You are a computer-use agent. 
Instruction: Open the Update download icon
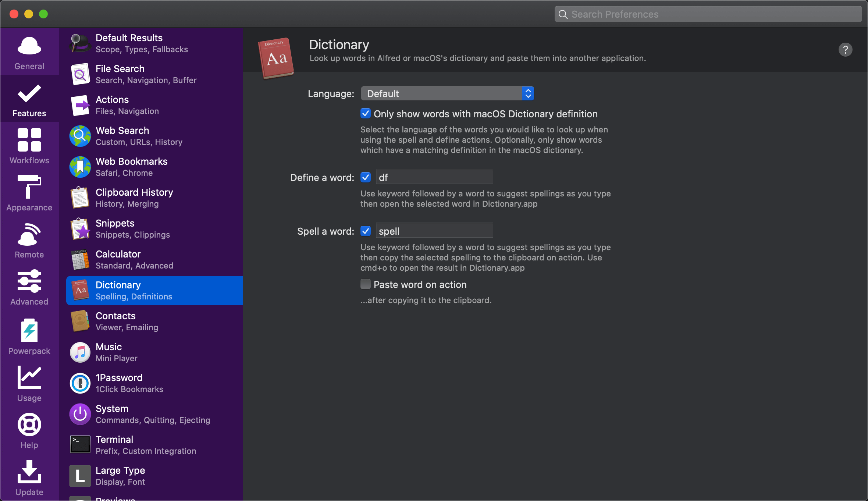click(x=29, y=472)
